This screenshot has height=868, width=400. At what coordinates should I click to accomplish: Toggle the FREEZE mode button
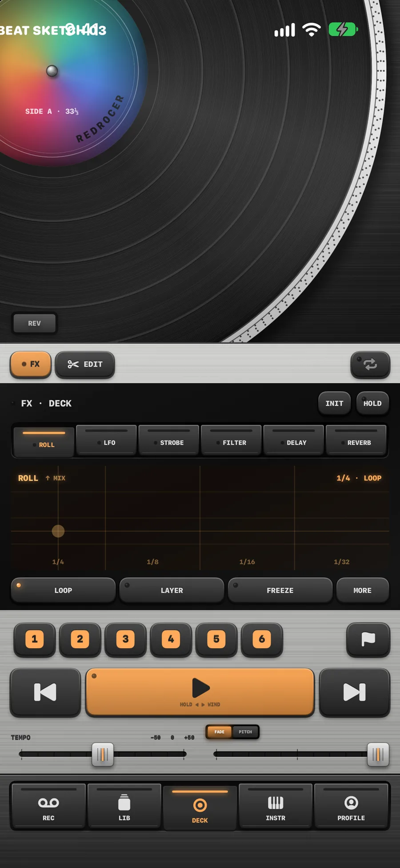click(x=280, y=590)
